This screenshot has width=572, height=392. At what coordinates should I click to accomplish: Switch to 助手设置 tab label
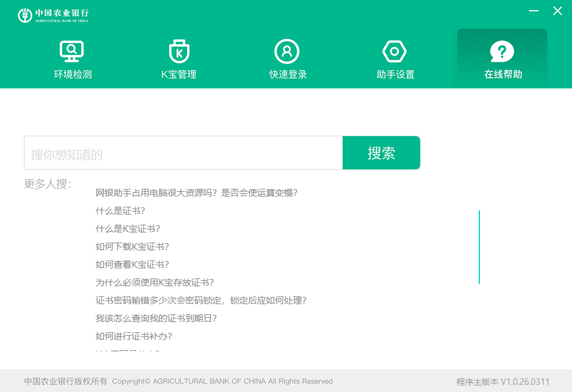coord(396,74)
